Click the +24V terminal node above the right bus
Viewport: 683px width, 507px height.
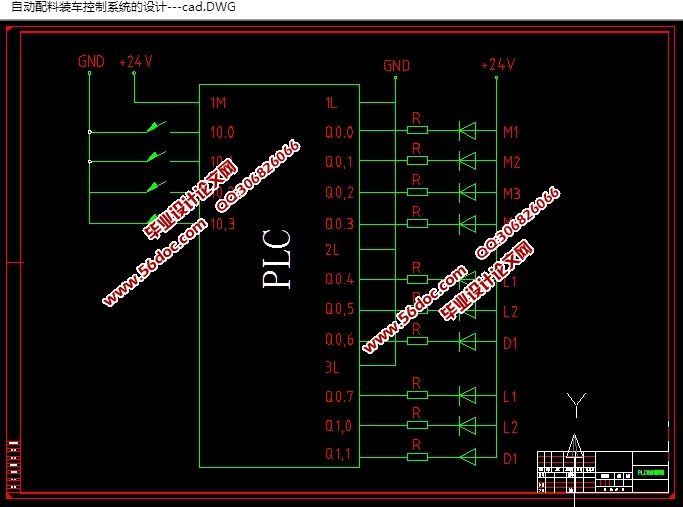click(x=497, y=78)
